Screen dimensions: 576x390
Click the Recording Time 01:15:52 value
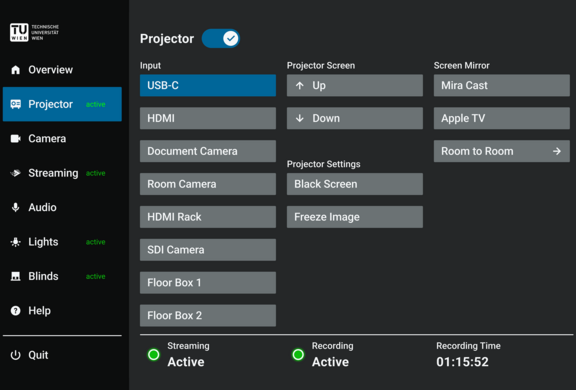(462, 362)
